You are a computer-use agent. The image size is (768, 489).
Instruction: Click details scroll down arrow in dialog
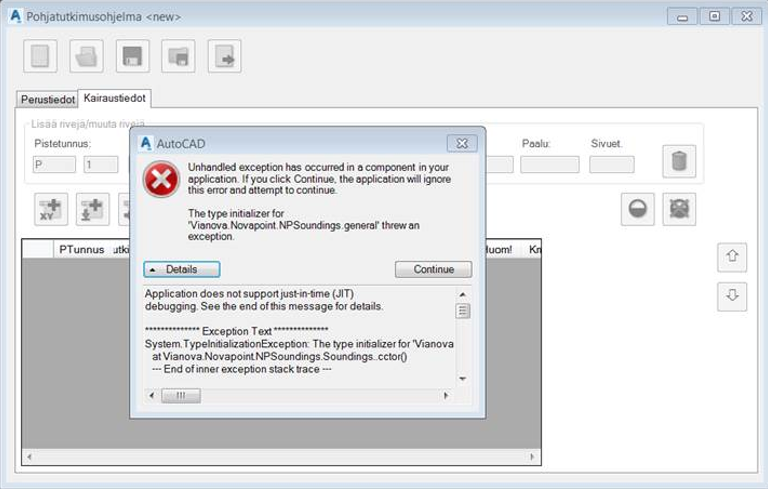pos(462,379)
